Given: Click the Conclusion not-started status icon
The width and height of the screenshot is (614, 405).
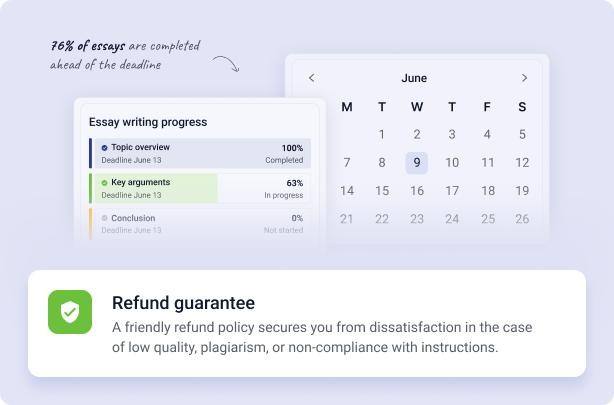Looking at the screenshot, I should [104, 218].
